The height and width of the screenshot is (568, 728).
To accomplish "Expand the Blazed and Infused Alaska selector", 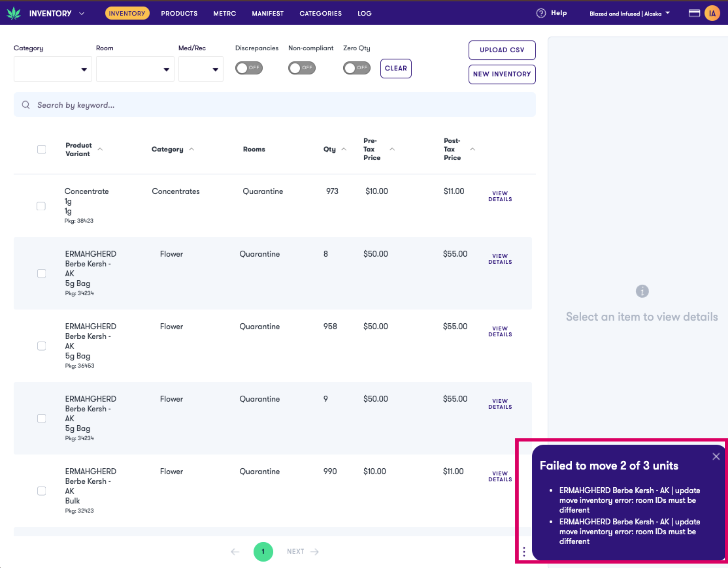I will (629, 14).
